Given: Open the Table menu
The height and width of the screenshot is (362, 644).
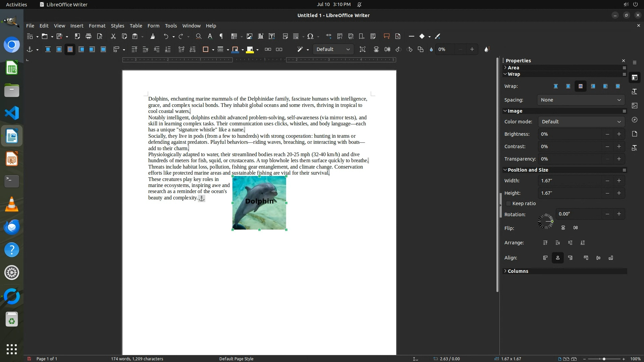Looking at the screenshot, I should click(x=136, y=26).
